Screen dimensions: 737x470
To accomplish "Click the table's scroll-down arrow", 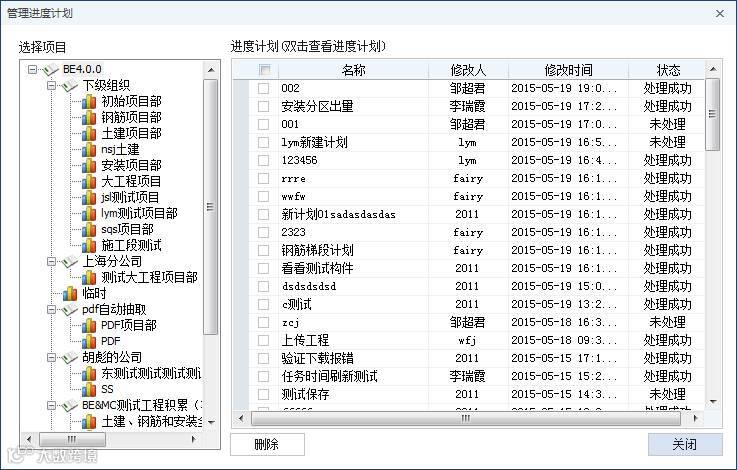I will [x=713, y=401].
